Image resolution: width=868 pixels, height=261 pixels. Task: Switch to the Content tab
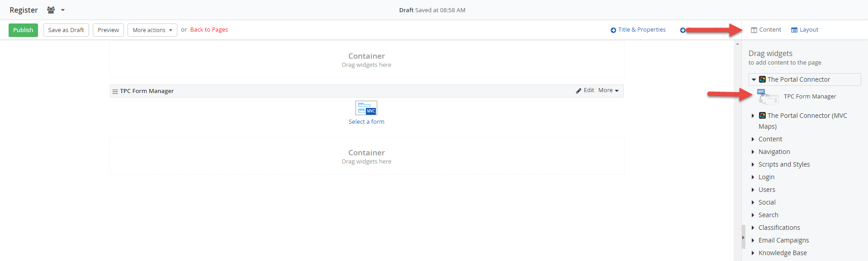[x=766, y=30]
